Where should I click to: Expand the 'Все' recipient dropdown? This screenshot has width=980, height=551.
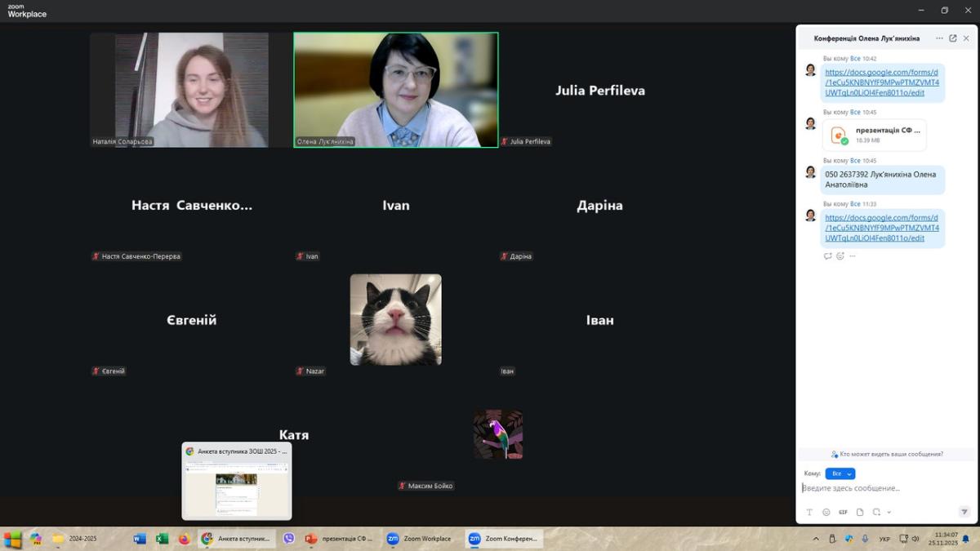click(x=840, y=473)
